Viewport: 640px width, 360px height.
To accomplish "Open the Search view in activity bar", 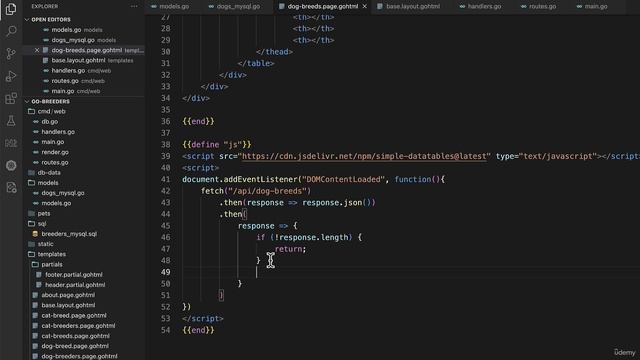I will [x=11, y=31].
